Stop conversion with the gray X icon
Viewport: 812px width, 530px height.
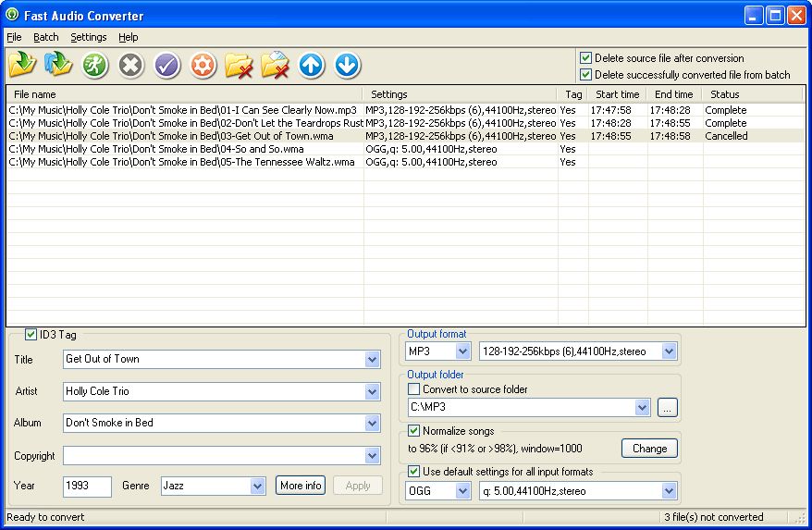point(130,66)
